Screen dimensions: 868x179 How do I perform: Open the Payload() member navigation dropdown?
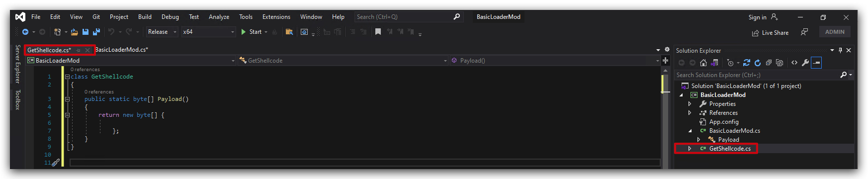coord(555,61)
